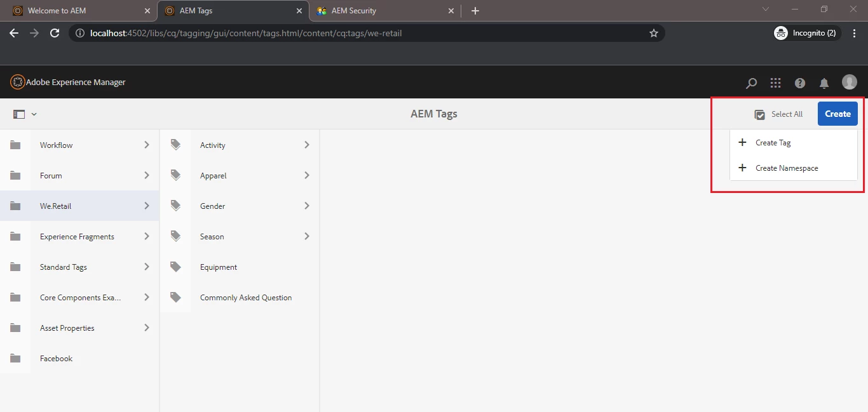
Task: Click the Incognito profile indicator
Action: tap(807, 33)
